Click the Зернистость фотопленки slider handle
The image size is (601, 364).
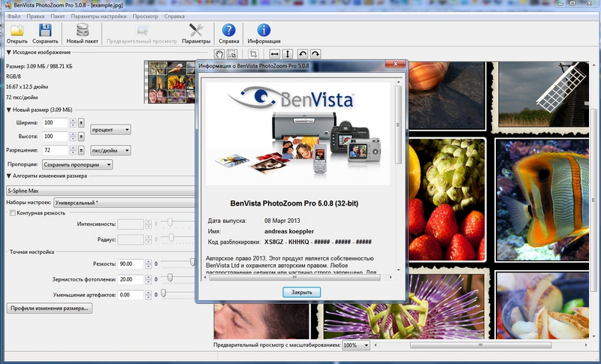pos(170,278)
